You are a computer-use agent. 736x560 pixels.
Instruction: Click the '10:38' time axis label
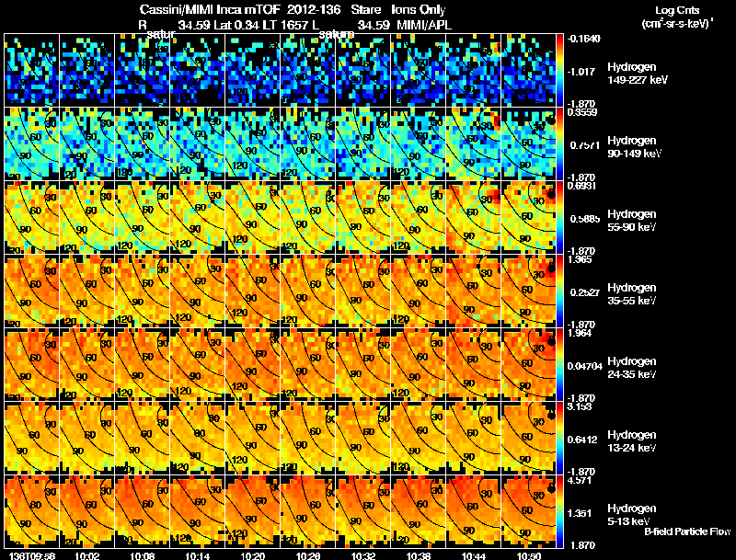coord(419,555)
